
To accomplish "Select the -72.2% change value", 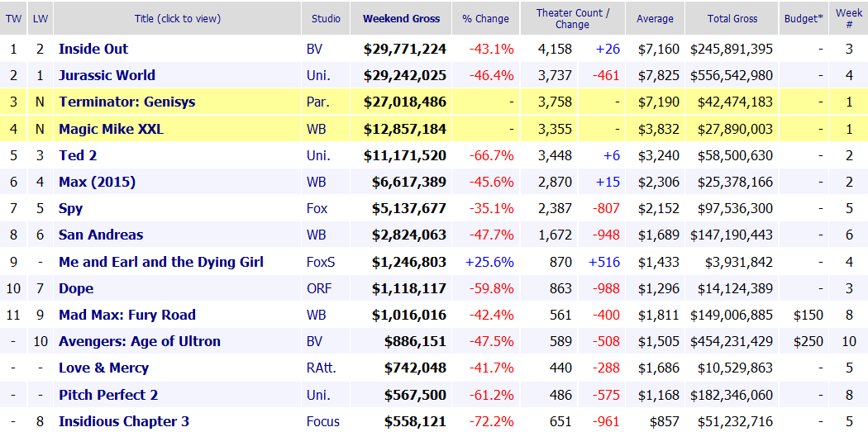I will pos(492,421).
